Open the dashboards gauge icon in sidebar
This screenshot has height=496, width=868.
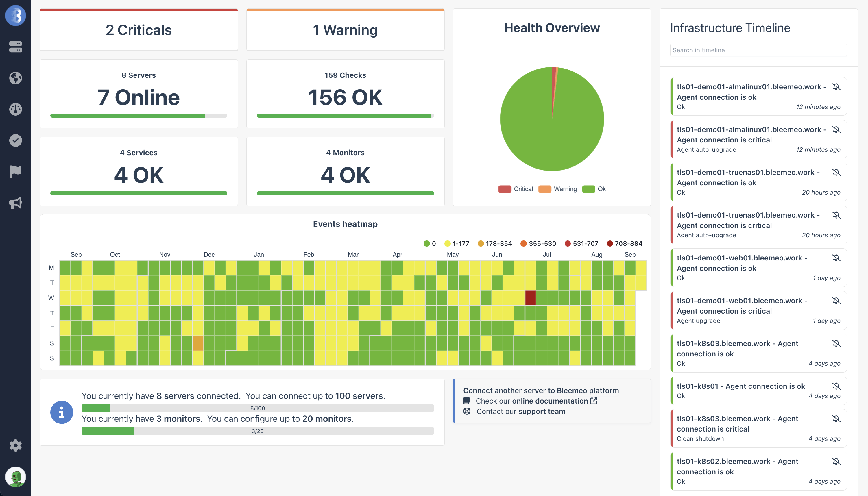point(16,109)
